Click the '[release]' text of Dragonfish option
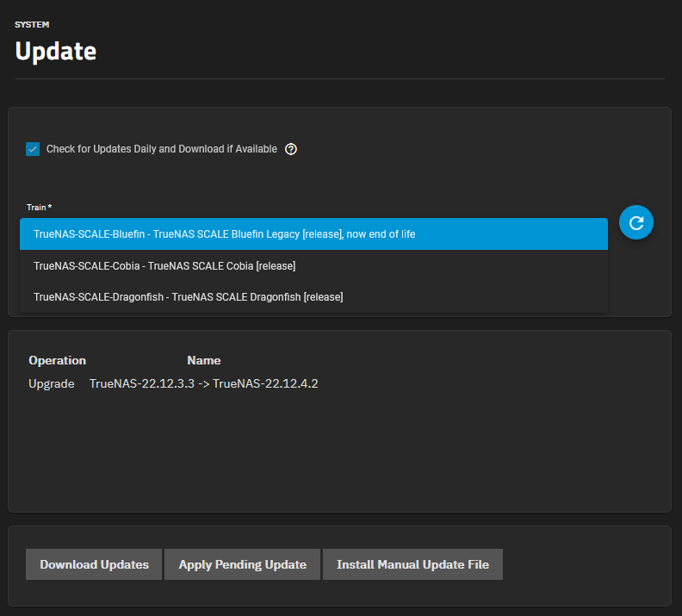Viewport: 682px width, 616px height. coord(323,297)
